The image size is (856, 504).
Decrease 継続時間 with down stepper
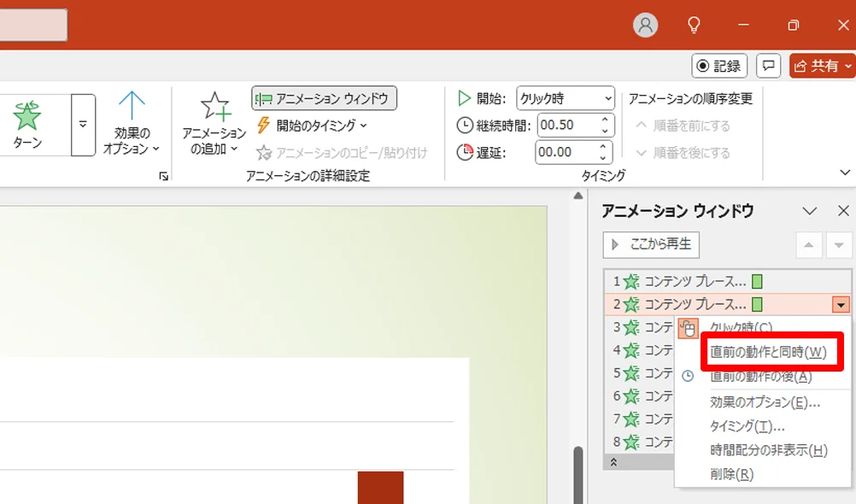(x=605, y=131)
